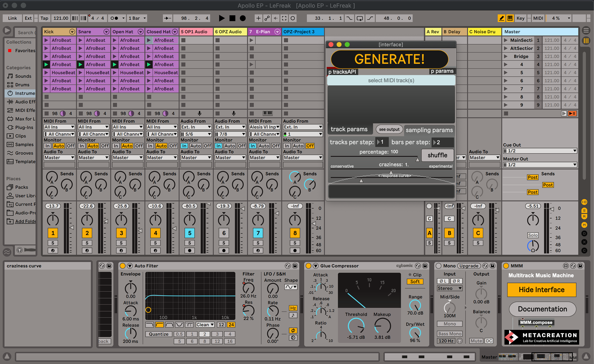Image resolution: width=594 pixels, height=364 pixels.
Task: Click the GENERATE! button
Action: (x=390, y=59)
